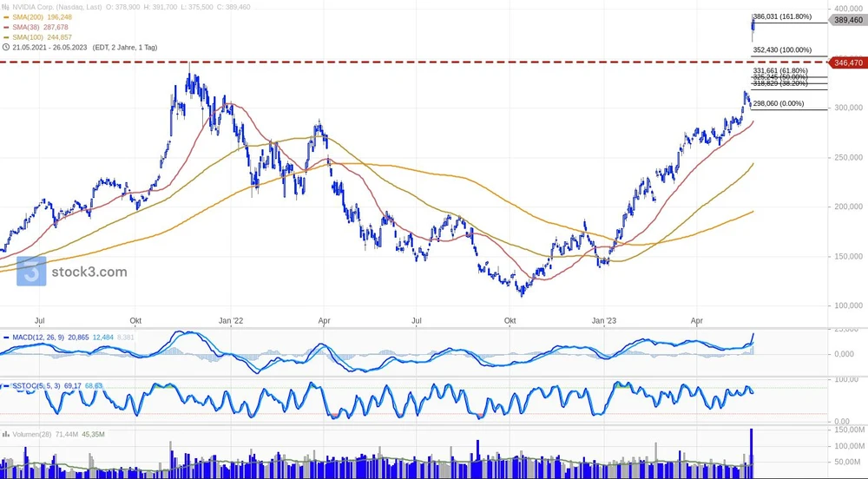Click the gray 389,460 current price tag

click(847, 19)
